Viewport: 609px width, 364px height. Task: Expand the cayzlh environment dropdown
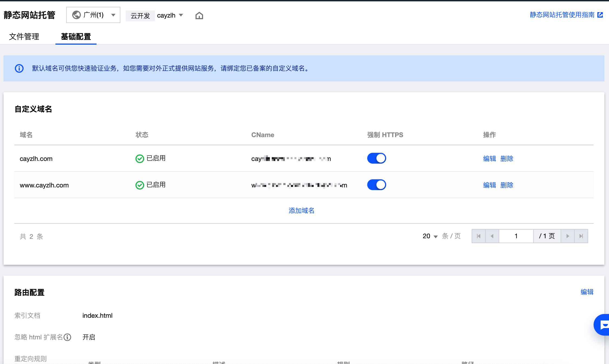click(x=170, y=15)
